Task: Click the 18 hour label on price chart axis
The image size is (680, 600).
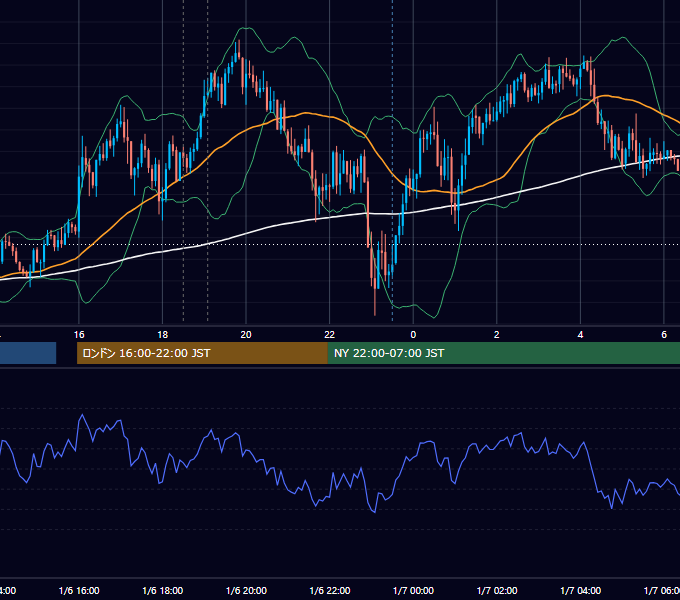Action: coord(163,335)
